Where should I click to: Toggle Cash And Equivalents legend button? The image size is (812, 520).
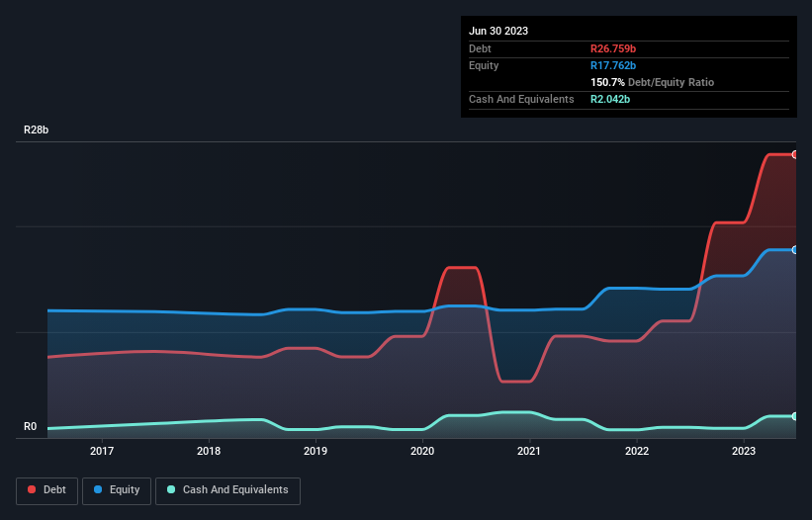tap(227, 490)
